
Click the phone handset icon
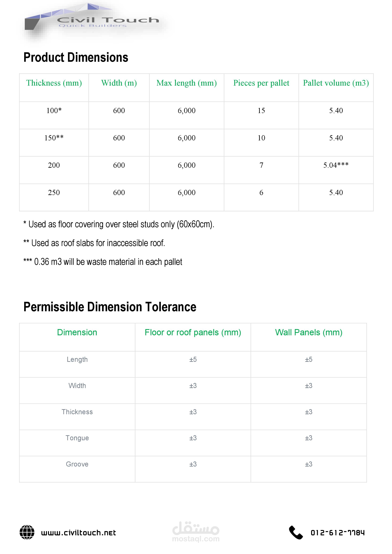(296, 532)
